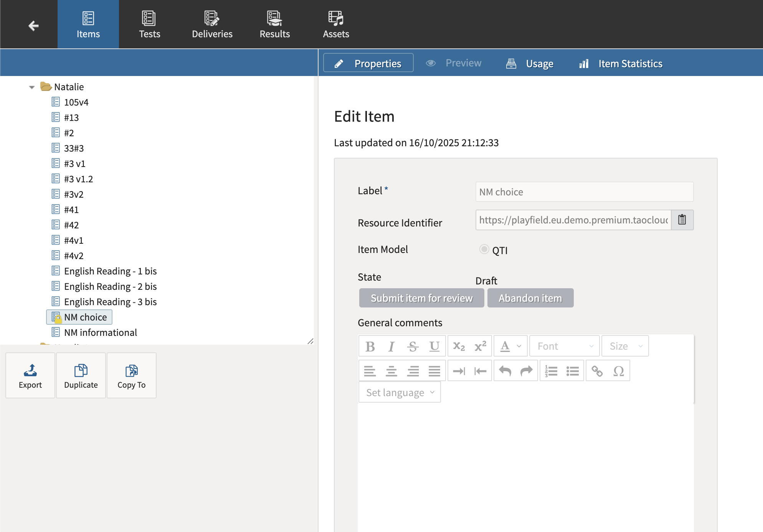763x532 pixels.
Task: Toggle underline formatting in editor
Action: [x=434, y=346]
